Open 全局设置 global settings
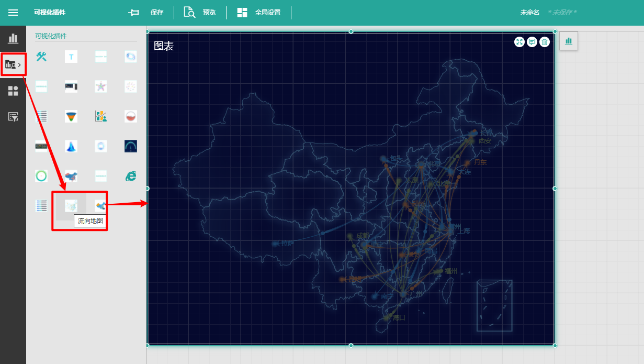The image size is (644, 364). 259,13
